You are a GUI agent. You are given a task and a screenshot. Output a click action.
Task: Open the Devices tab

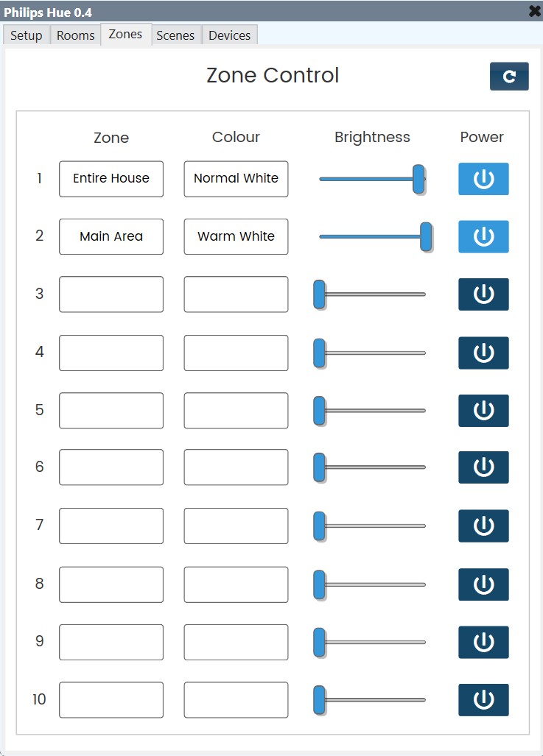[x=229, y=35]
